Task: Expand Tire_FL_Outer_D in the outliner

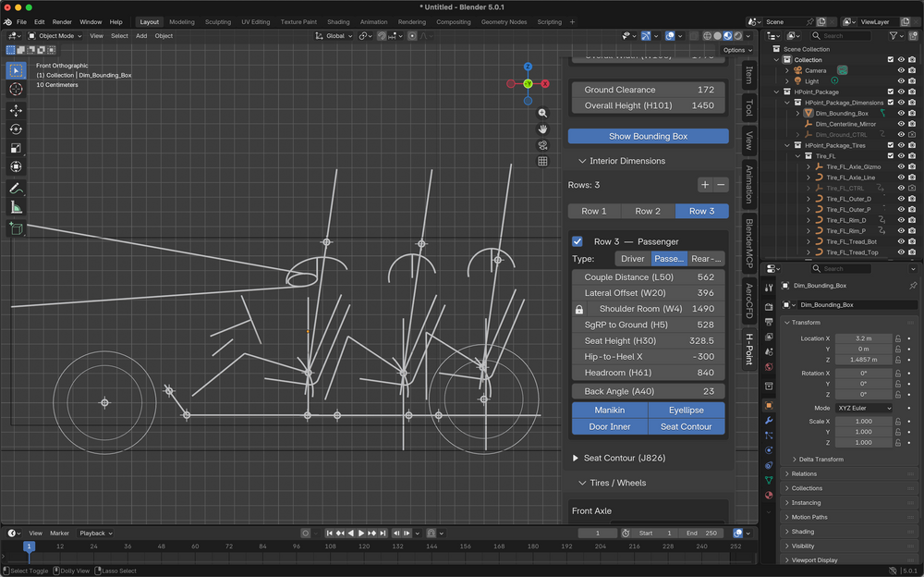Action: pos(808,199)
